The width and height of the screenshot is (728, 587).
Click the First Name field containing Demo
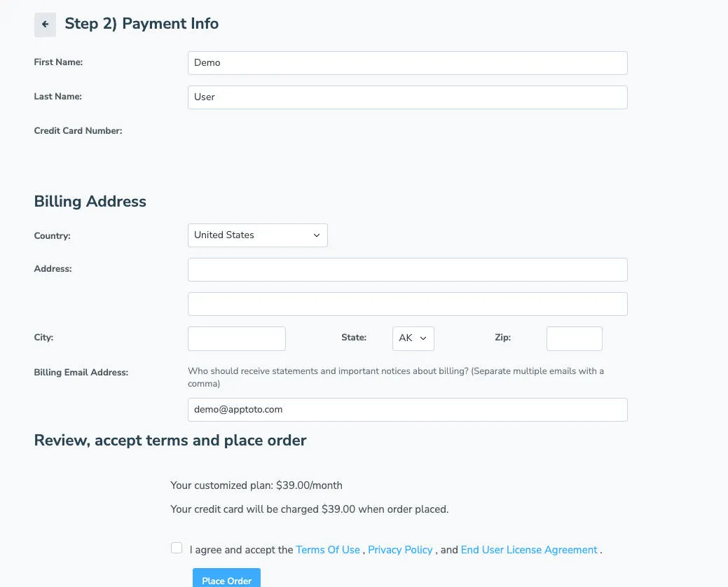(406, 62)
